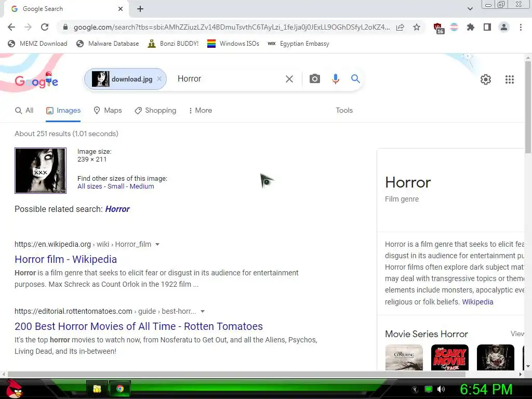Viewport: 532px width, 399px height.
Task: Show All sizes of this image
Action: pyautogui.click(x=89, y=187)
